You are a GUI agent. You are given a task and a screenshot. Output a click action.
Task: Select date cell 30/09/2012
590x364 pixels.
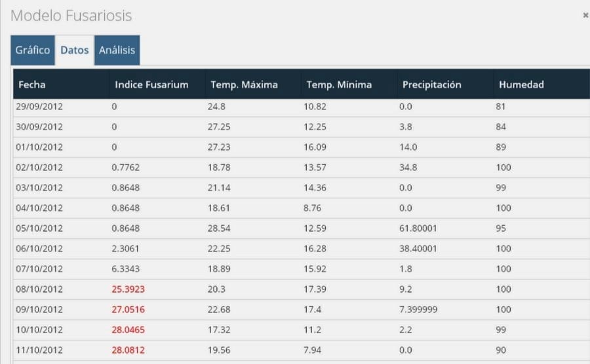(x=39, y=126)
